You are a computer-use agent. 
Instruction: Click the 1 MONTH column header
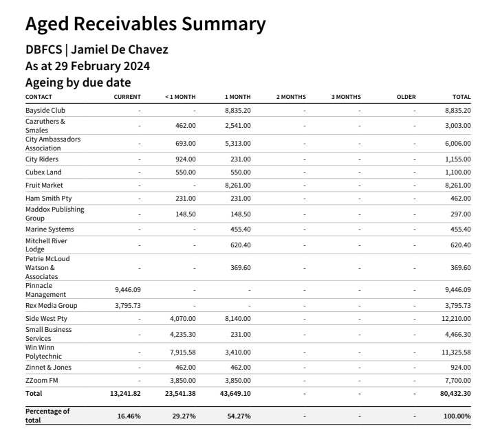coord(237,97)
